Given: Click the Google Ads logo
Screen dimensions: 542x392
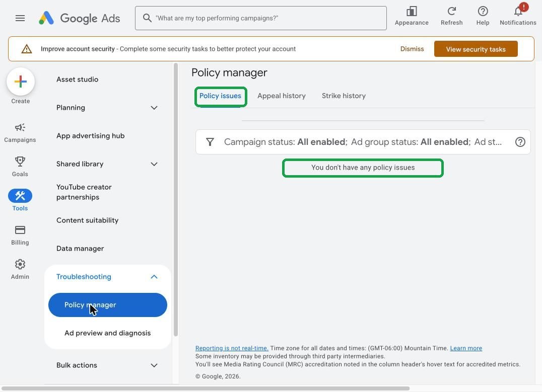Looking at the screenshot, I should click(x=80, y=18).
